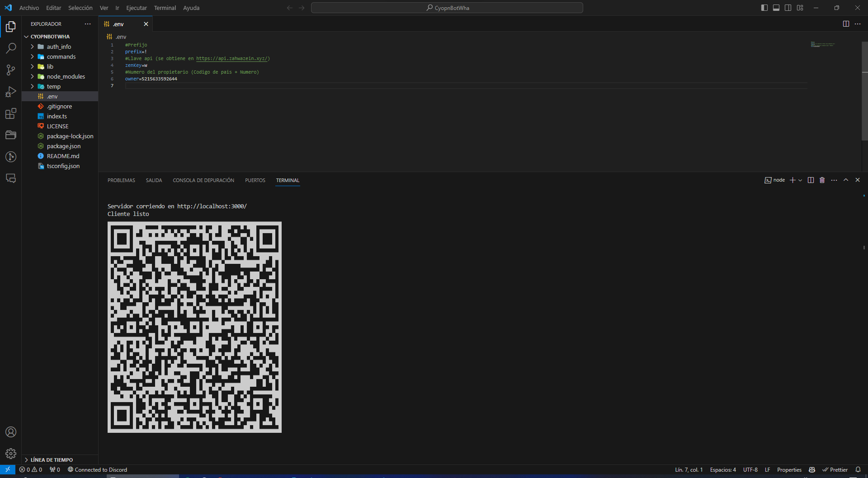868x478 pixels.
Task: Open the Search view in activity bar
Action: point(11,48)
